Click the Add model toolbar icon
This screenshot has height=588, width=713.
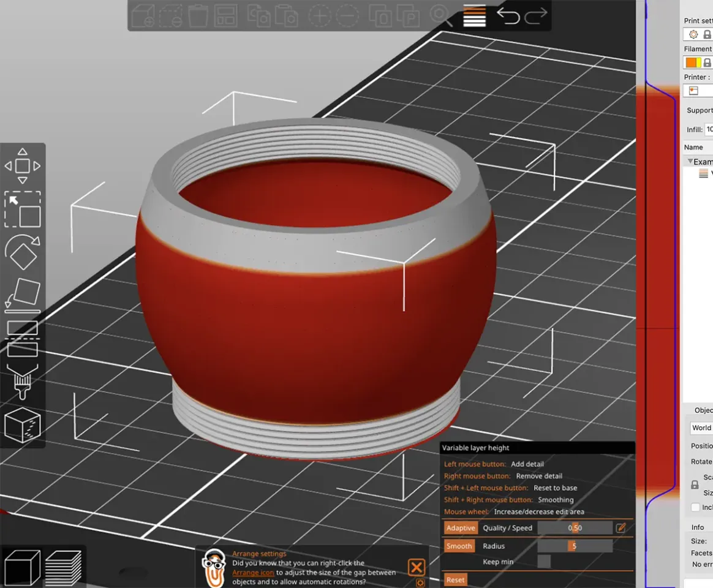coord(144,16)
